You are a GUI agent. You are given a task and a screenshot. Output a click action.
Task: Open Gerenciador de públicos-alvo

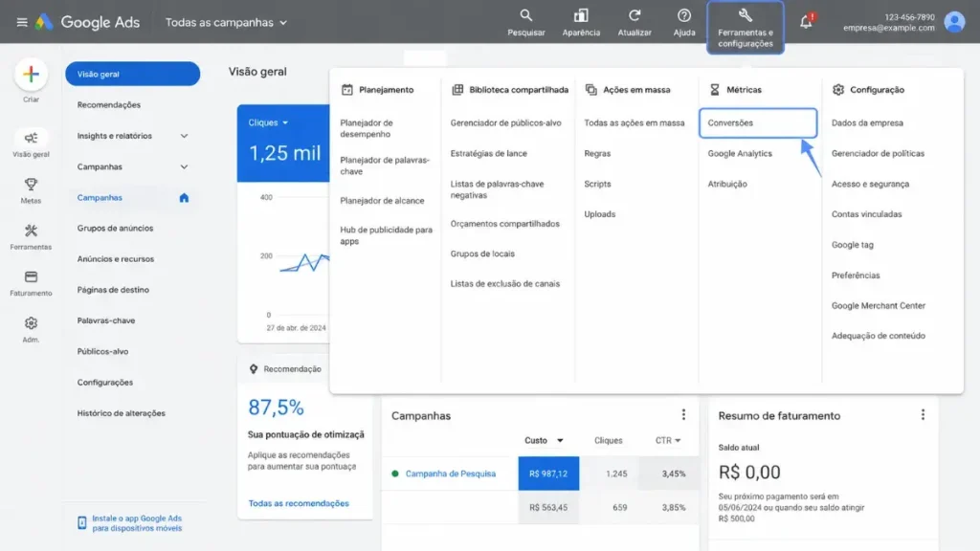click(x=505, y=123)
